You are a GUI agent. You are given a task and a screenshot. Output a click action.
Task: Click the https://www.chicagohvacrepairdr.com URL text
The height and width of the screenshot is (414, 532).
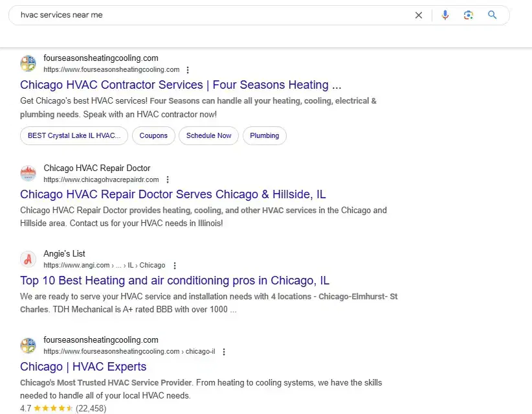point(101,179)
